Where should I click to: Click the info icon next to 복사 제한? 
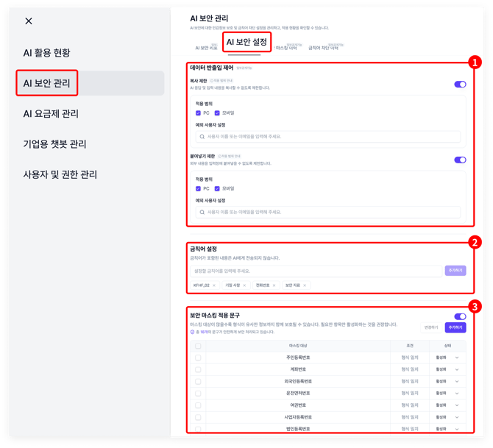click(x=213, y=81)
